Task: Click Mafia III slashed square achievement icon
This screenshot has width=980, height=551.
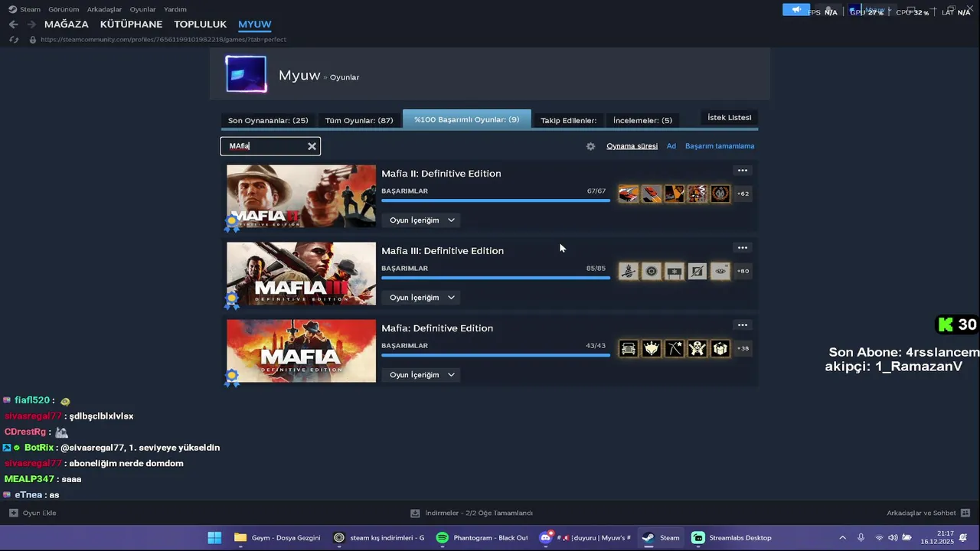Action: tap(697, 271)
